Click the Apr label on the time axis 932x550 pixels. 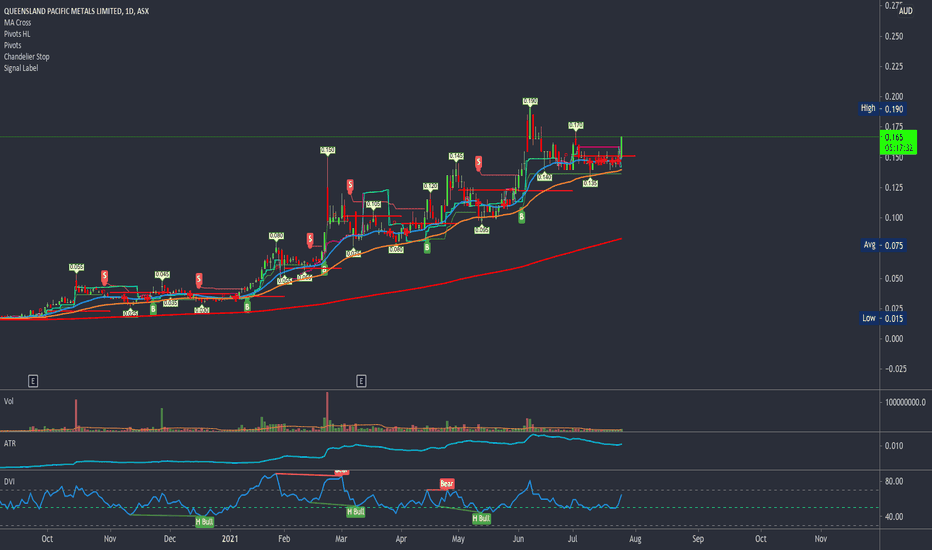point(401,539)
